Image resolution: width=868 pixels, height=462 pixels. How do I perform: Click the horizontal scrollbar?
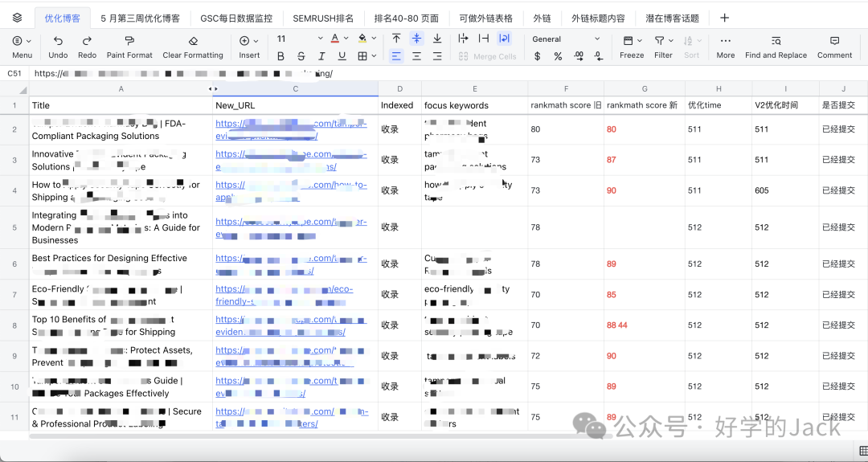pyautogui.click(x=320, y=436)
